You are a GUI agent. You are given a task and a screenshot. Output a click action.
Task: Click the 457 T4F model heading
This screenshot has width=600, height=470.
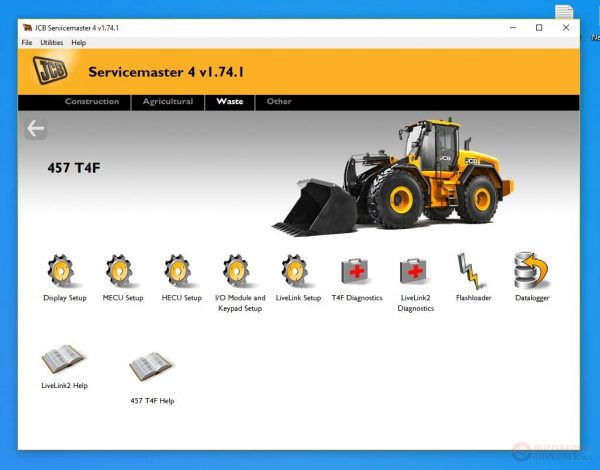pyautogui.click(x=74, y=168)
